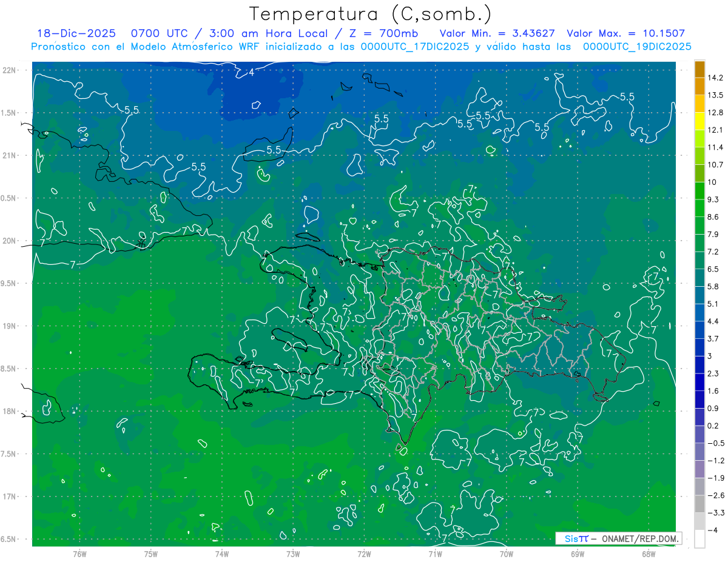Click the '8.6' color scale value
The image size is (728, 562).
[713, 217]
